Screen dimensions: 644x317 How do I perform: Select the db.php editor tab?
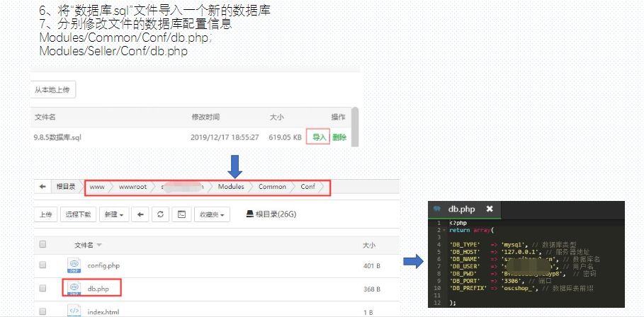465,209
